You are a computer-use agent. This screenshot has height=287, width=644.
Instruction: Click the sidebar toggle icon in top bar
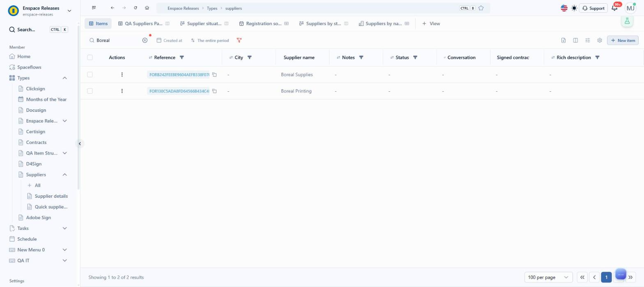point(94,8)
